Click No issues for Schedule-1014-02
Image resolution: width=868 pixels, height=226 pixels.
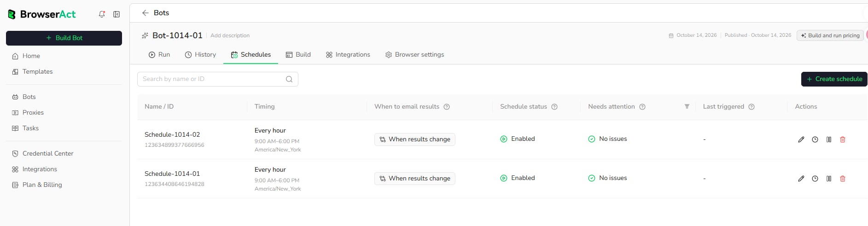(x=607, y=139)
